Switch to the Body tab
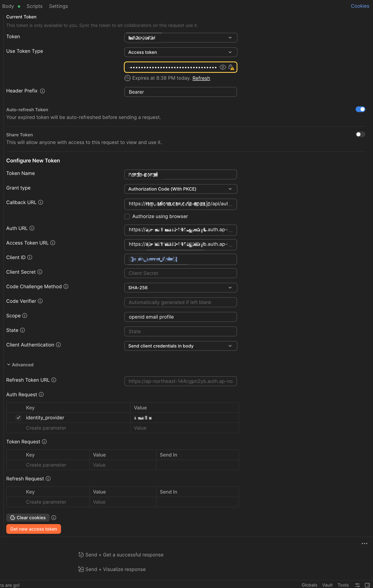The width and height of the screenshot is (373, 588). tap(8, 6)
